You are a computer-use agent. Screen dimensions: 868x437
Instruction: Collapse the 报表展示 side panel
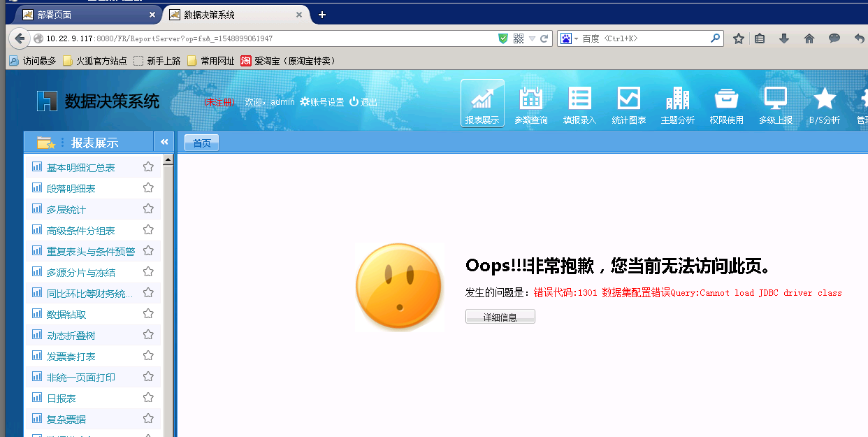(x=164, y=142)
